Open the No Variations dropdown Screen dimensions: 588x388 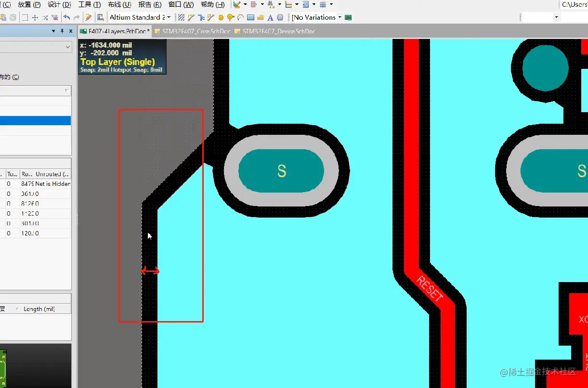[340, 17]
